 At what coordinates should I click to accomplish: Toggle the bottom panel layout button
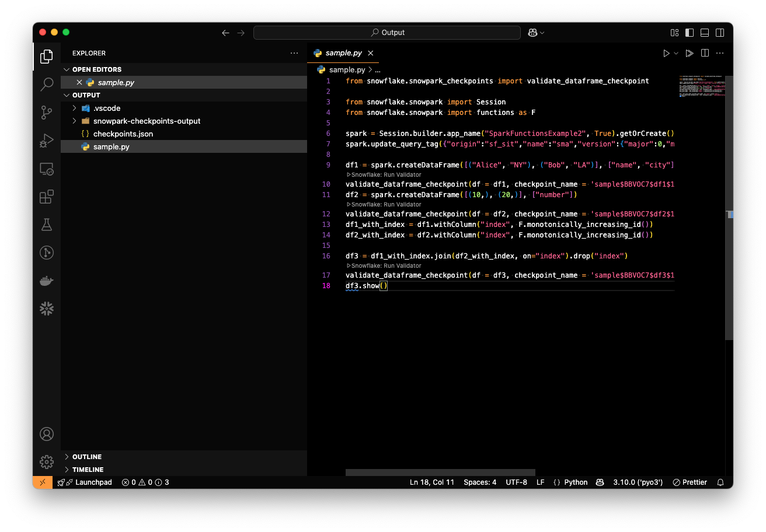coord(705,33)
